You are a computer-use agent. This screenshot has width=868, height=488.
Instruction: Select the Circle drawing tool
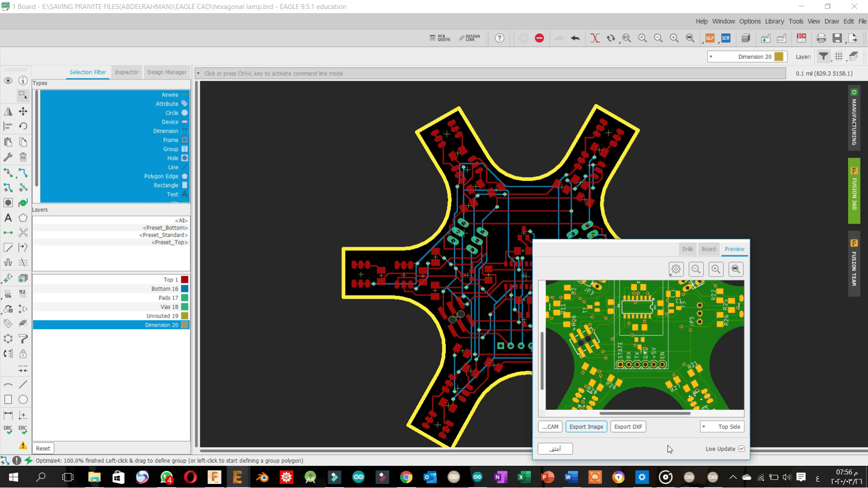[x=23, y=399]
